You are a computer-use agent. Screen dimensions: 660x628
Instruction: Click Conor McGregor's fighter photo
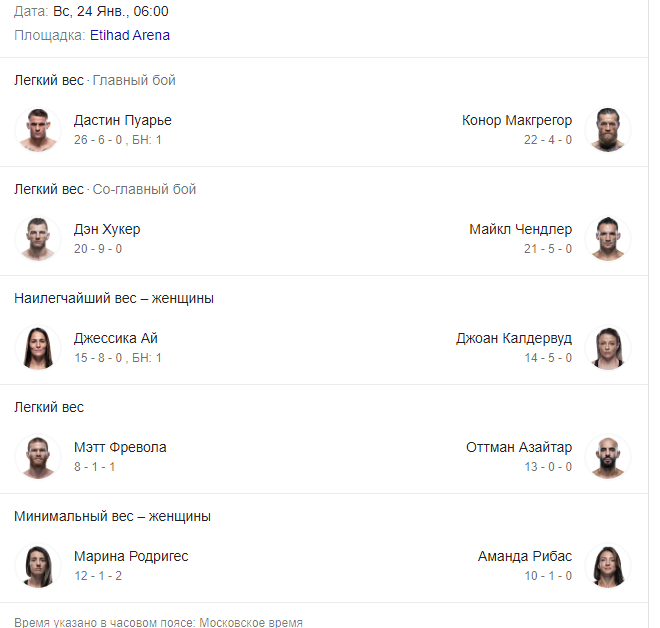(607, 129)
